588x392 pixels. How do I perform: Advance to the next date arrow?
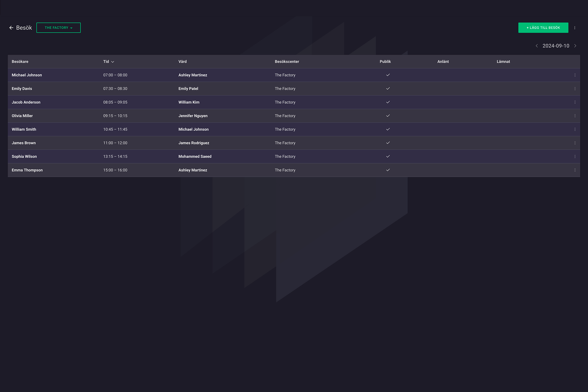coord(575,46)
